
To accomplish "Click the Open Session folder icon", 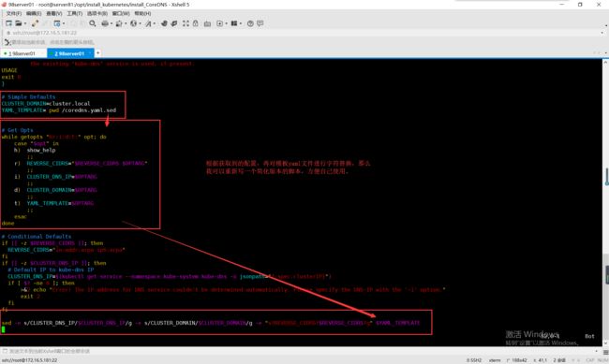I will click(18, 23).
